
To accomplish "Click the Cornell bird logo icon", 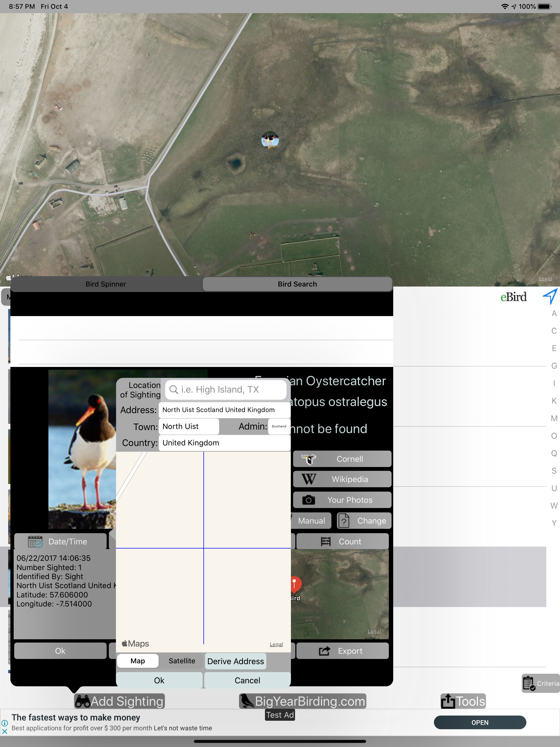I will (x=308, y=459).
